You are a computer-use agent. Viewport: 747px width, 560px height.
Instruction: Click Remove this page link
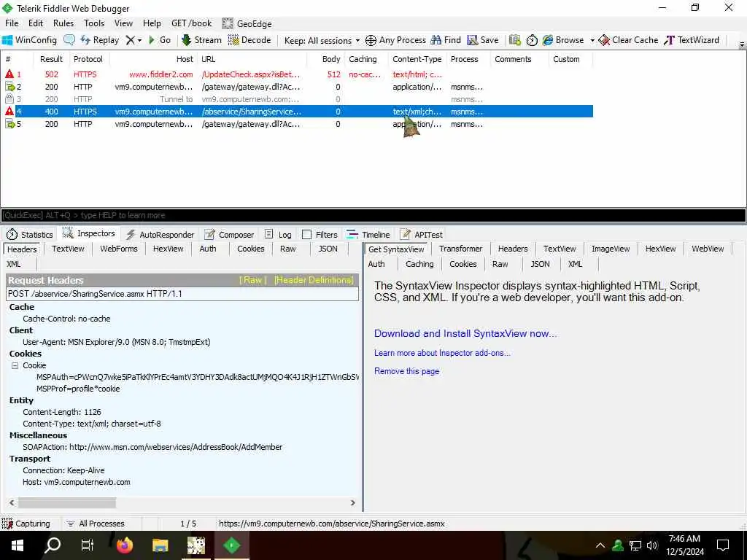coord(407,371)
